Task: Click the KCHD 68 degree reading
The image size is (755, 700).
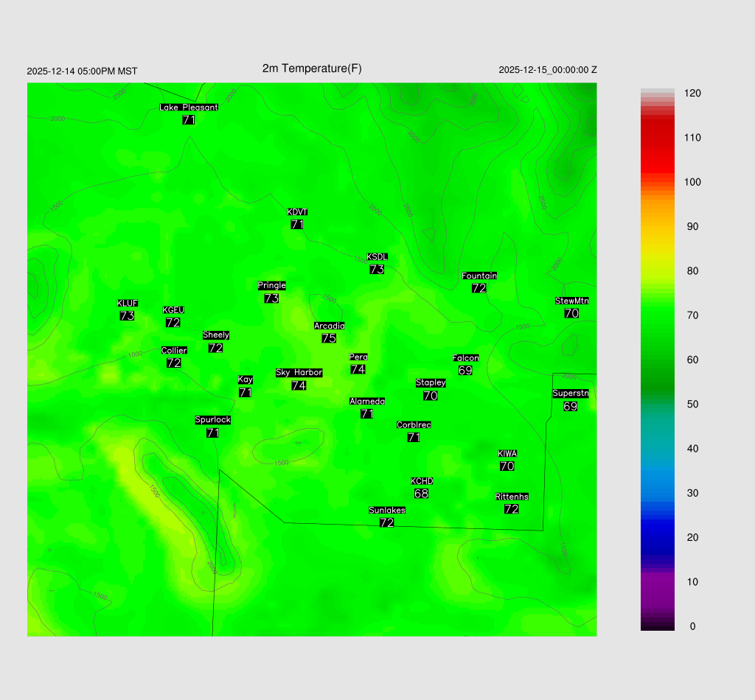Action: click(x=421, y=494)
